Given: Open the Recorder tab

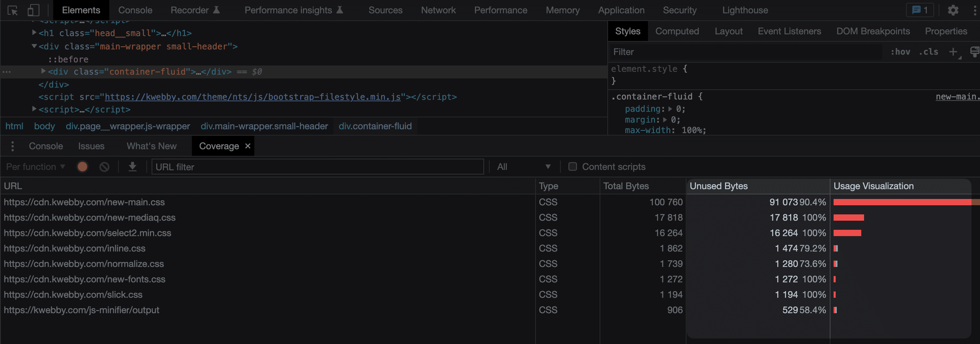Looking at the screenshot, I should coord(195,10).
